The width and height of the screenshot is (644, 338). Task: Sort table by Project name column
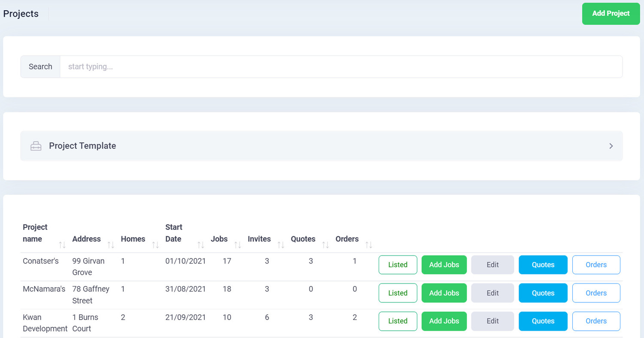coord(62,245)
